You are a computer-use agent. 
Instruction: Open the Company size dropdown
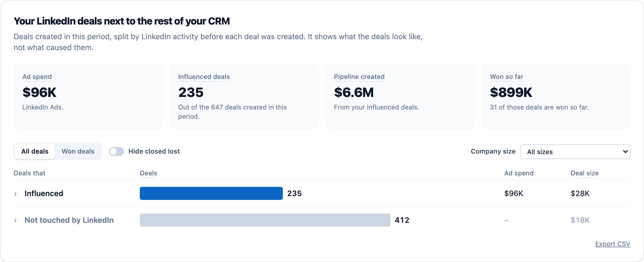(x=575, y=152)
